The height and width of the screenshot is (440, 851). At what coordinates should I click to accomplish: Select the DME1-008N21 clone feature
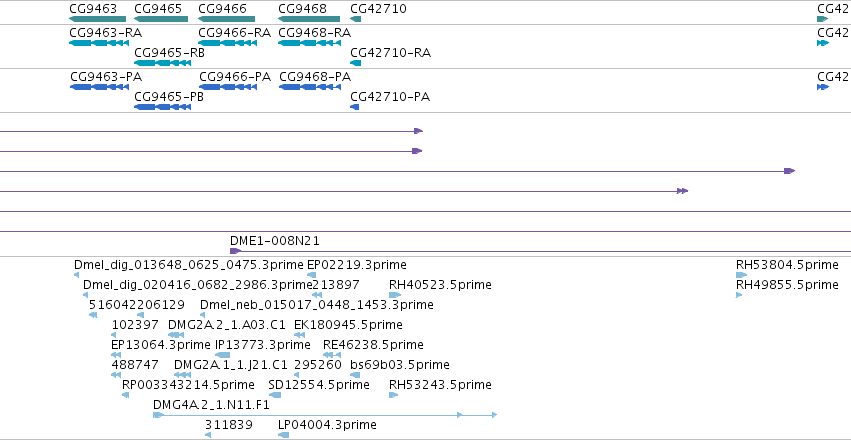(541, 251)
